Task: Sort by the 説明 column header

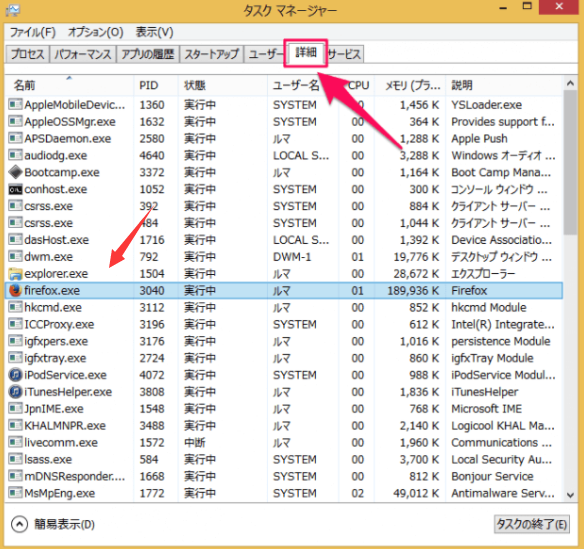Action: (504, 85)
